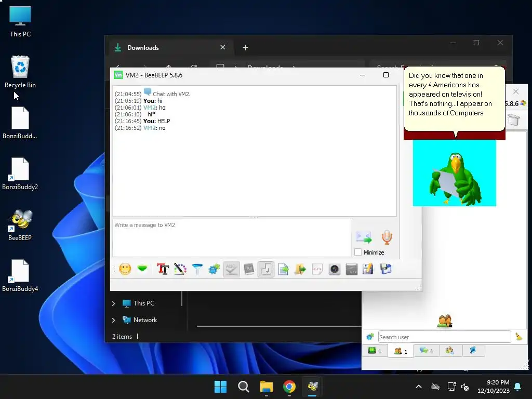Click the gear icon left of Search user
This screenshot has height=399, width=532.
pos(370,337)
